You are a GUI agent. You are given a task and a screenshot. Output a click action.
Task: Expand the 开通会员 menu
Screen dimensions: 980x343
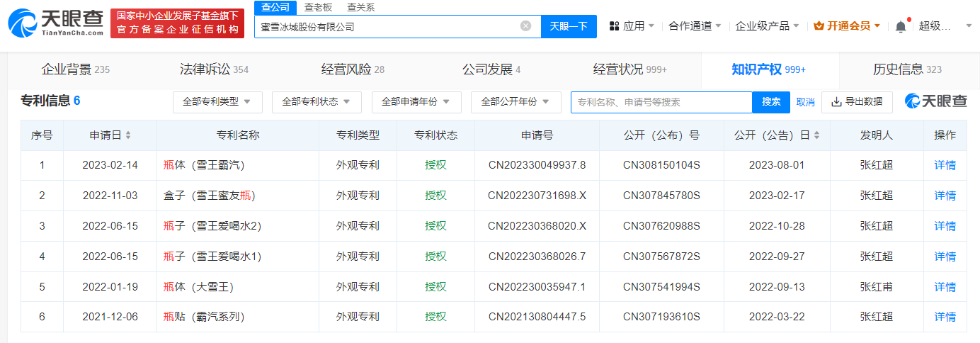(x=847, y=26)
